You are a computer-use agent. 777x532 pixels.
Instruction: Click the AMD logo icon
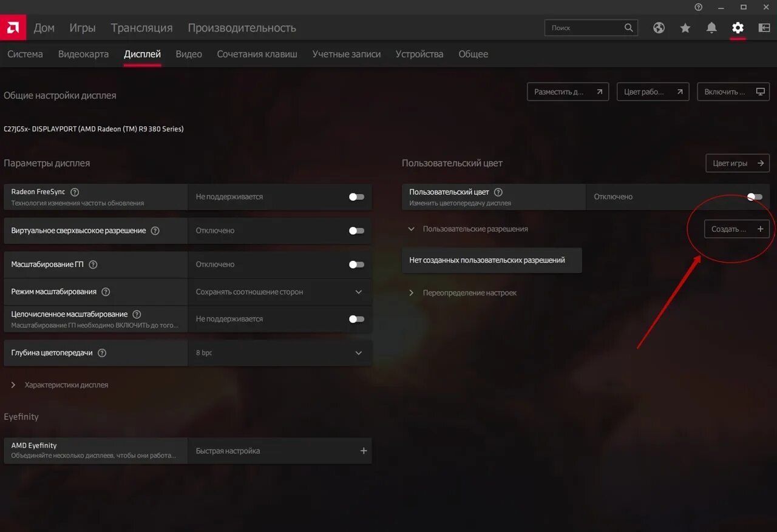click(x=12, y=27)
